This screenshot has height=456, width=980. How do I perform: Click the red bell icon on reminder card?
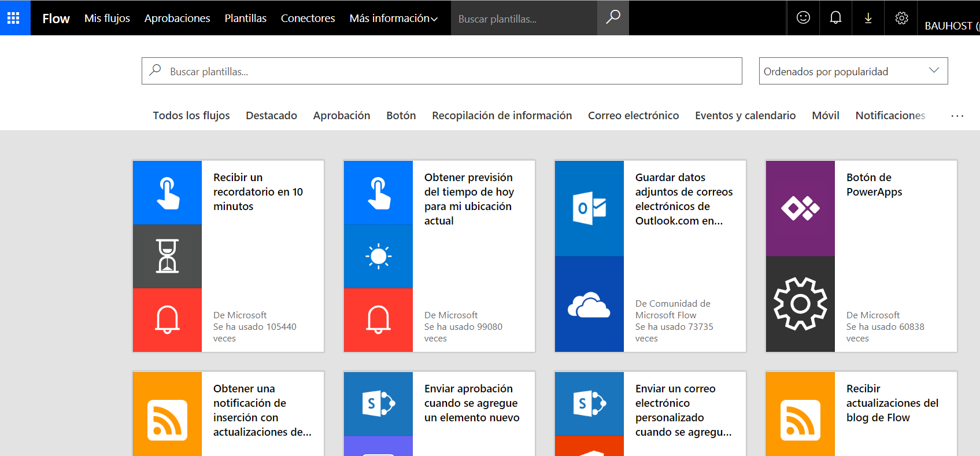(168, 320)
